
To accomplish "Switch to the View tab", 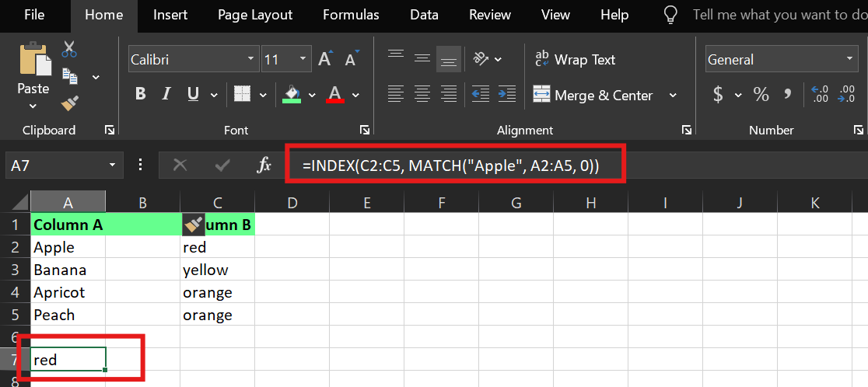I will click(x=555, y=15).
